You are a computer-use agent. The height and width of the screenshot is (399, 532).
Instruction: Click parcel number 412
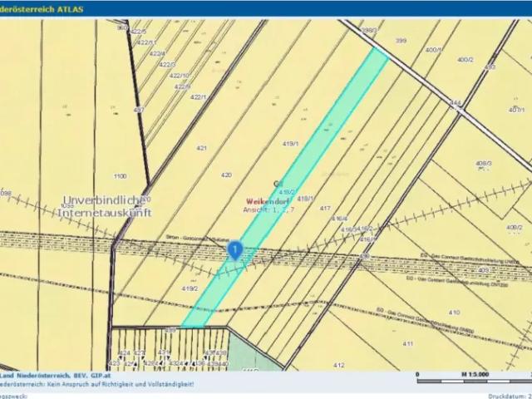[x=338, y=365]
